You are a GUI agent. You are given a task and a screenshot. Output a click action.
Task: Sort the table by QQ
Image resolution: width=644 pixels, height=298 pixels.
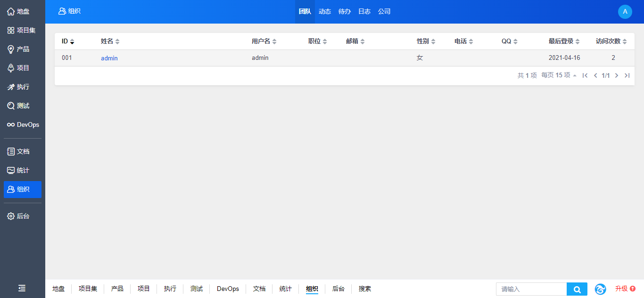(x=510, y=41)
